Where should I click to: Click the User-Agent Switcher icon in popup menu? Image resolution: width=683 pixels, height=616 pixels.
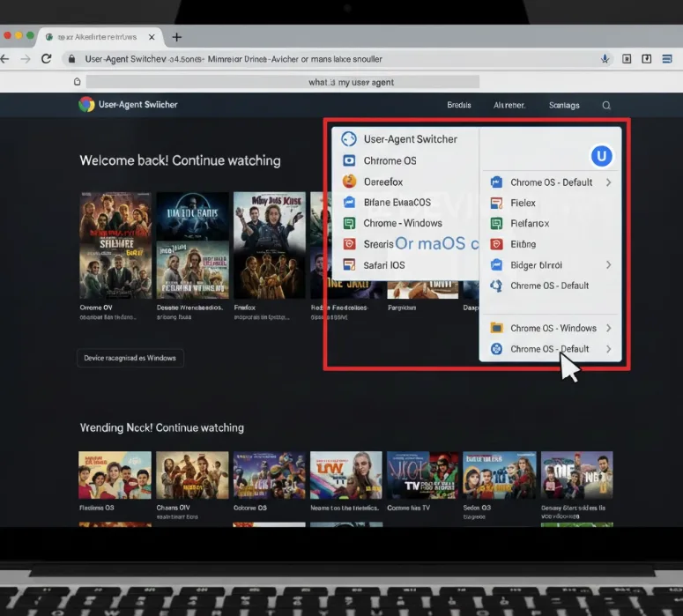[x=348, y=139]
